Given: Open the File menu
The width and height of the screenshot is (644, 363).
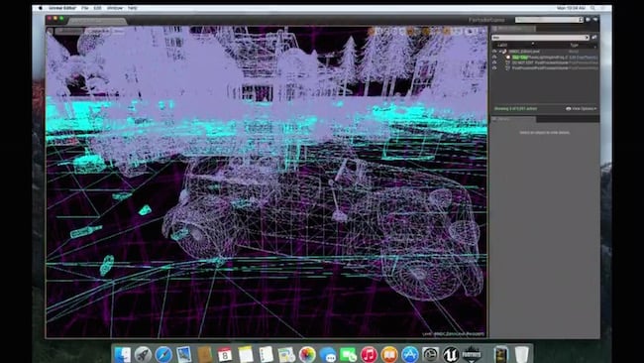Looking at the screenshot, I should click(x=85, y=8).
